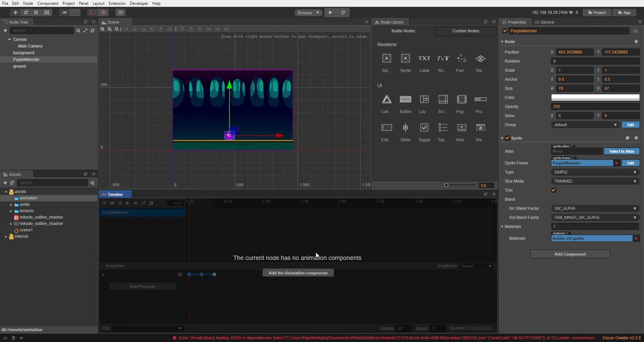Switch to the Custom Nodes tab

pyautogui.click(x=466, y=31)
